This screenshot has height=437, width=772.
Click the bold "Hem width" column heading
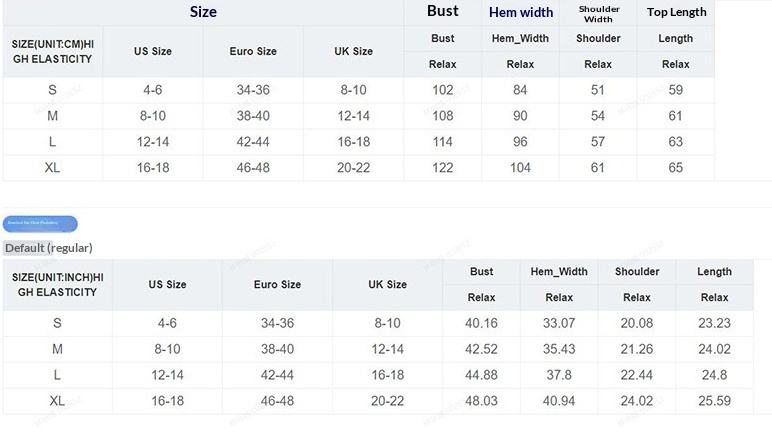(x=520, y=12)
